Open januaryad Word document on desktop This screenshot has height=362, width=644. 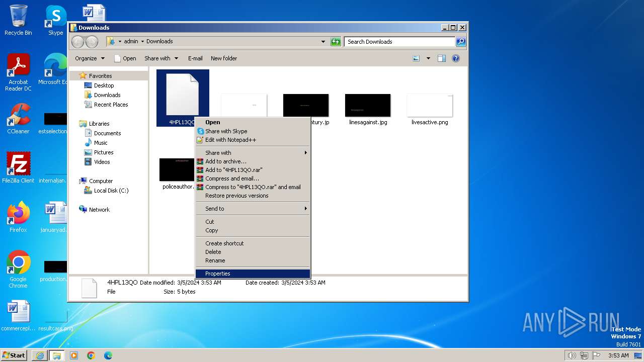(54, 217)
